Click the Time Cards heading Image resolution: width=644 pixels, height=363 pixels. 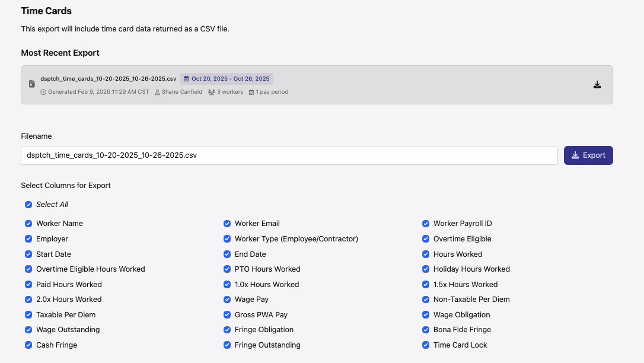click(46, 11)
